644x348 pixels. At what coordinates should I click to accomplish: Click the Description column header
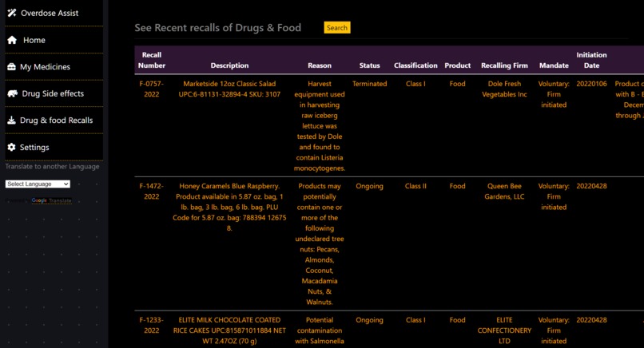point(229,65)
